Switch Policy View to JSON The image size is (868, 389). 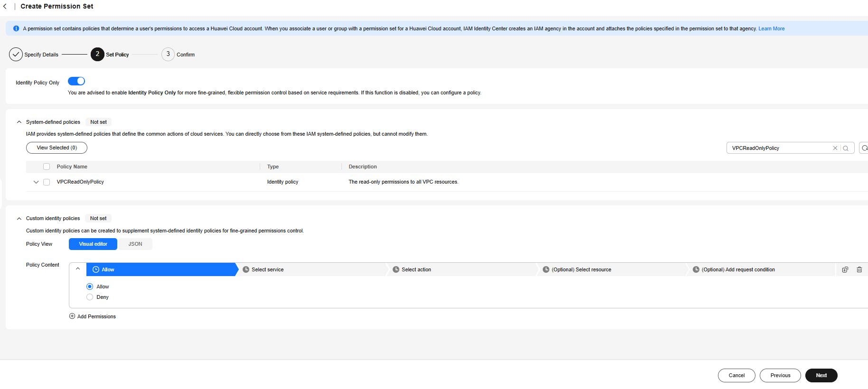point(135,244)
